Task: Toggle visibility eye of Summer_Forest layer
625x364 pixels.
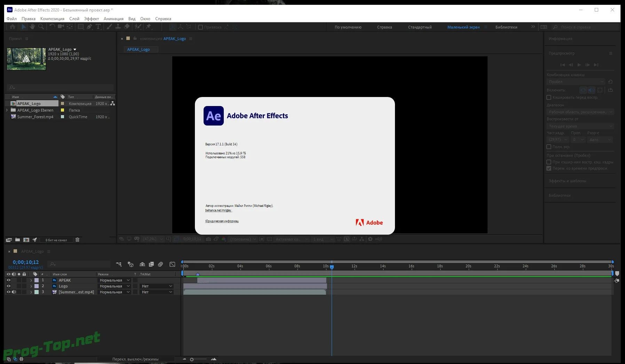Action: (9, 292)
